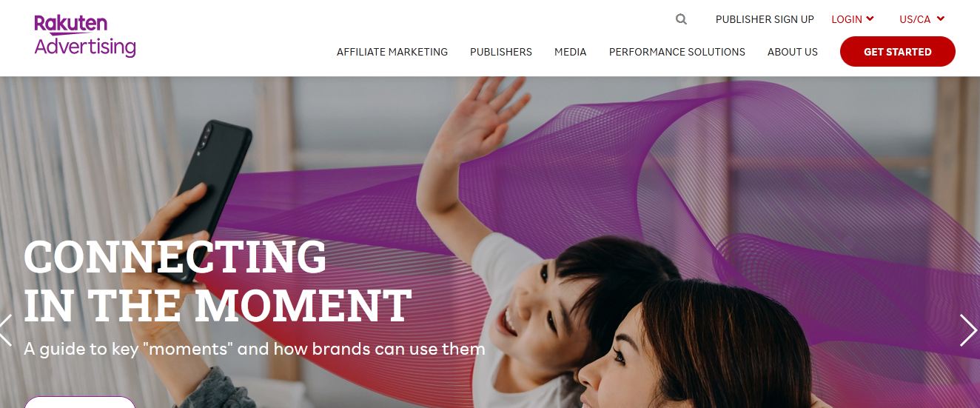Show previous carousel slide arrow
The height and width of the screenshot is (408, 980).
[6, 330]
